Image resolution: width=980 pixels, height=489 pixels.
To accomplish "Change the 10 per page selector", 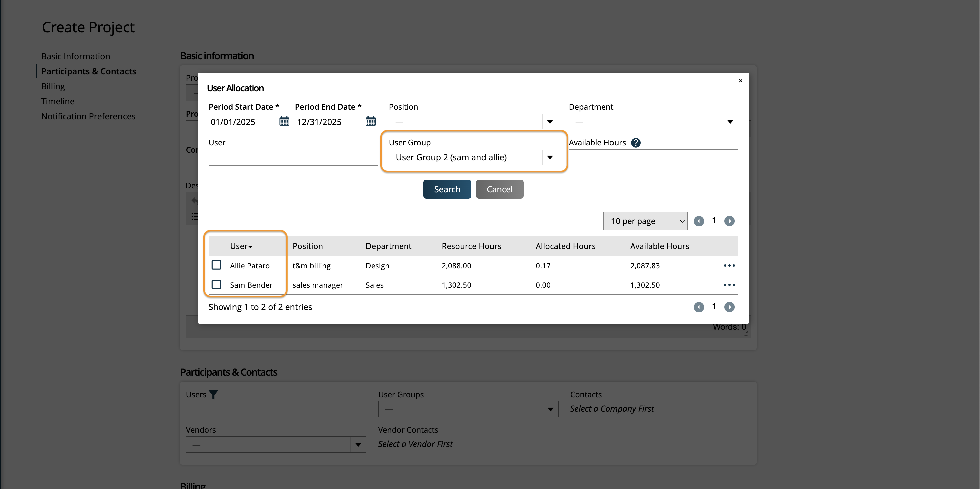I will pos(645,221).
